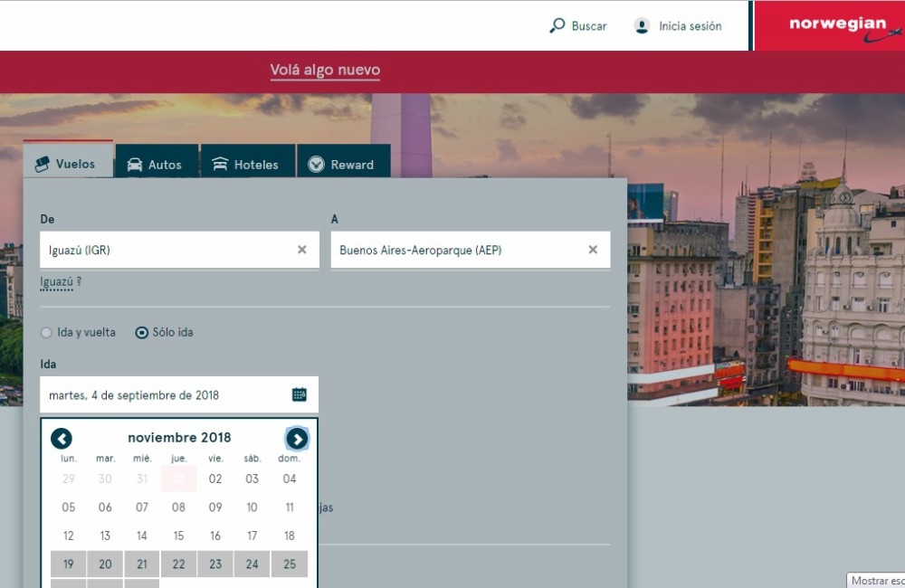
Task: Select the Ida y vuelta option
Action: click(46, 333)
